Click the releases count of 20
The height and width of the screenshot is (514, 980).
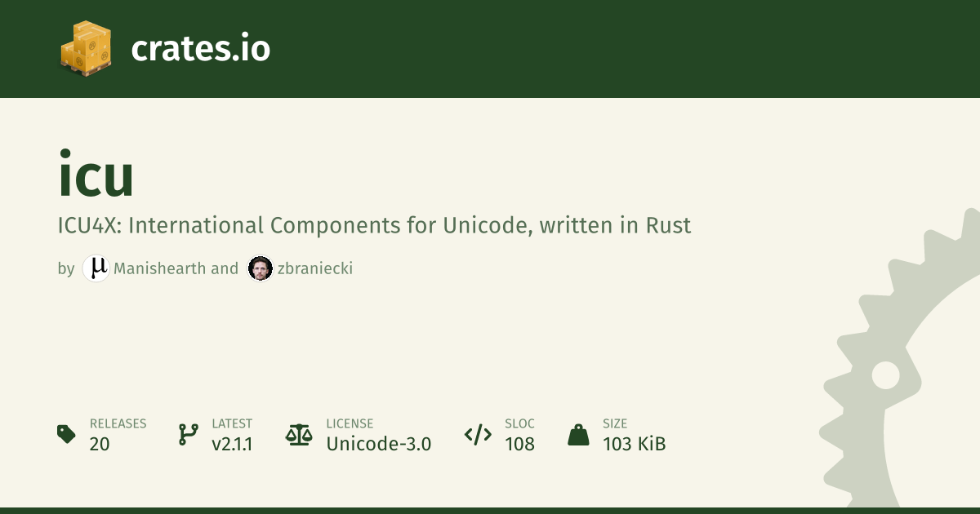[x=100, y=444]
